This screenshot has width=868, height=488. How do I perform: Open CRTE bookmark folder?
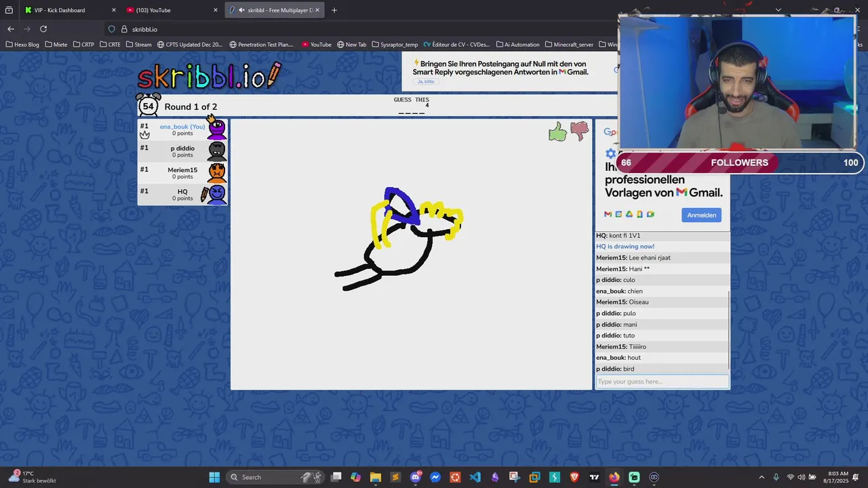pyautogui.click(x=110, y=45)
